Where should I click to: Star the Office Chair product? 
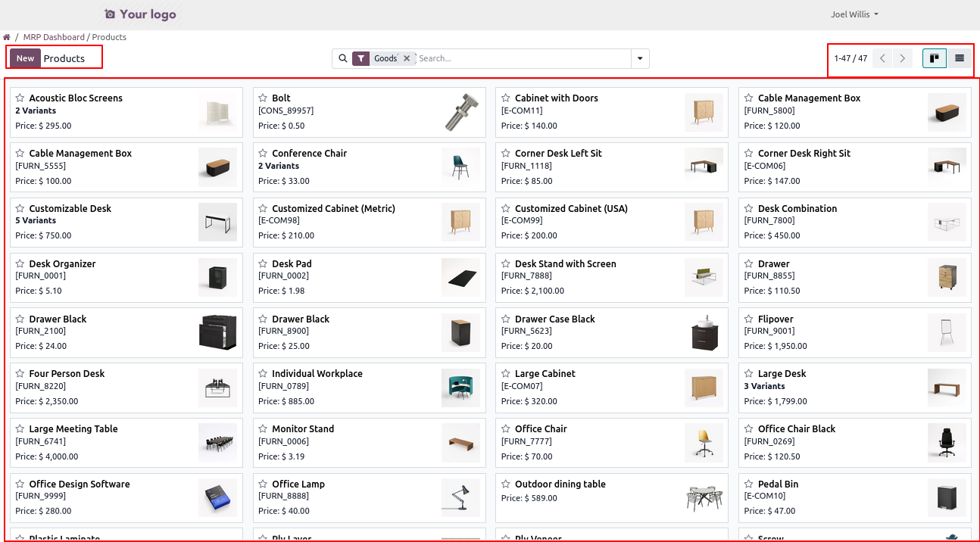pyautogui.click(x=506, y=429)
